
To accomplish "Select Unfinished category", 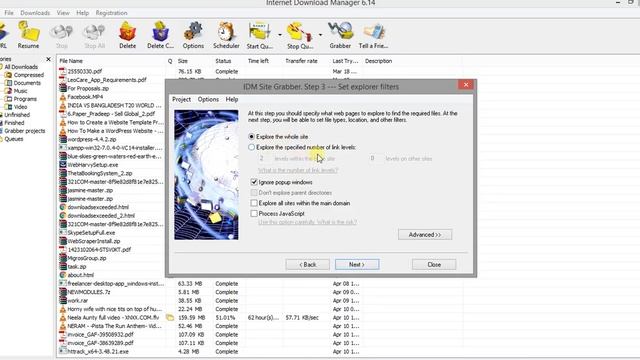I will (17, 115).
